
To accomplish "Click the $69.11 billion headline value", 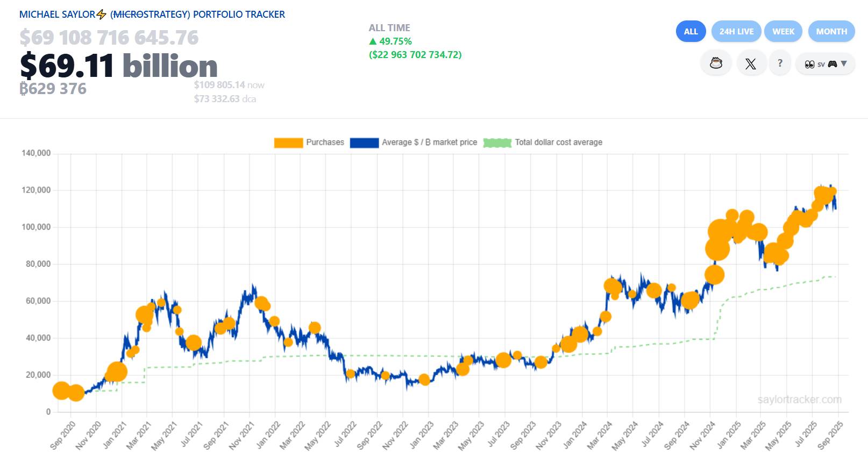I will tap(119, 66).
